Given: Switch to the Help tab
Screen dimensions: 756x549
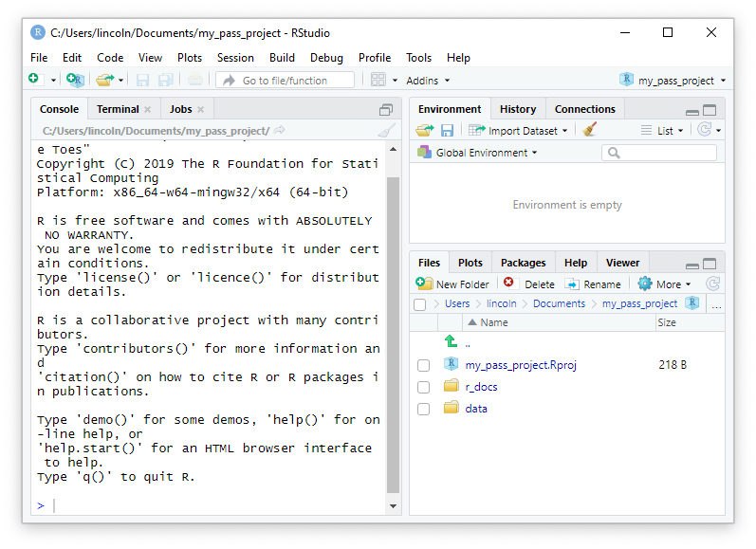Looking at the screenshot, I should click(576, 263).
